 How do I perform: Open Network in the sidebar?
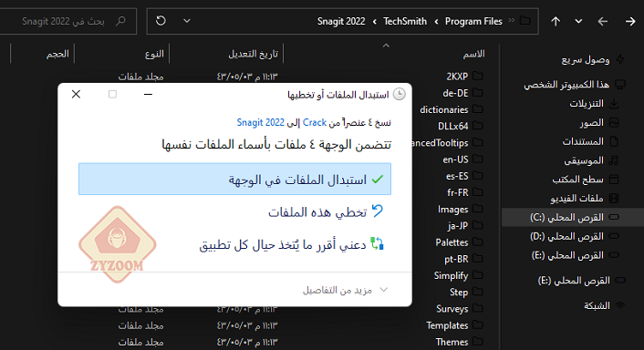click(597, 305)
